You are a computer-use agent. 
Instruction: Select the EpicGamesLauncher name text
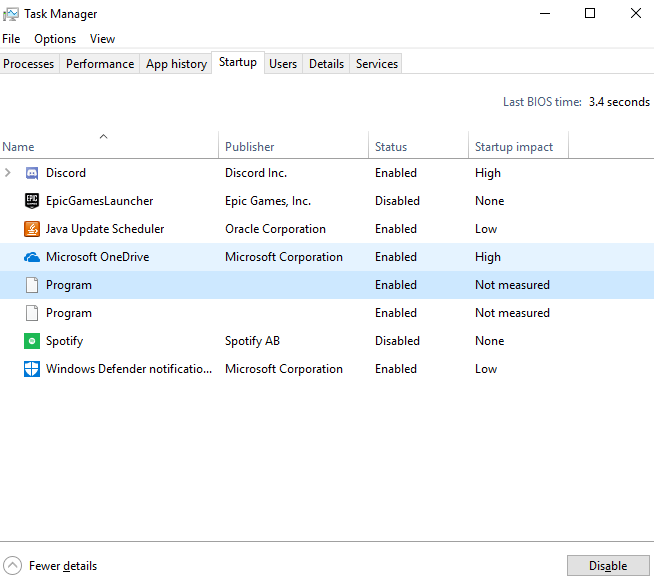pyautogui.click(x=100, y=201)
